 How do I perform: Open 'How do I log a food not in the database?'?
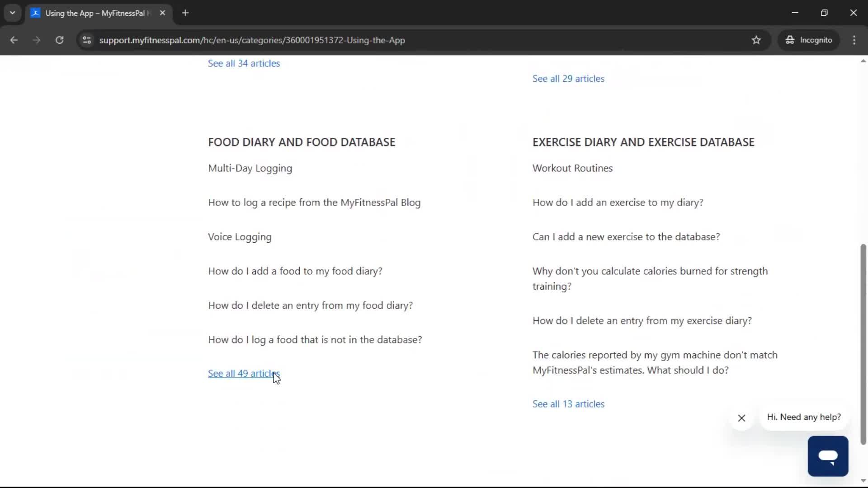[x=315, y=340]
